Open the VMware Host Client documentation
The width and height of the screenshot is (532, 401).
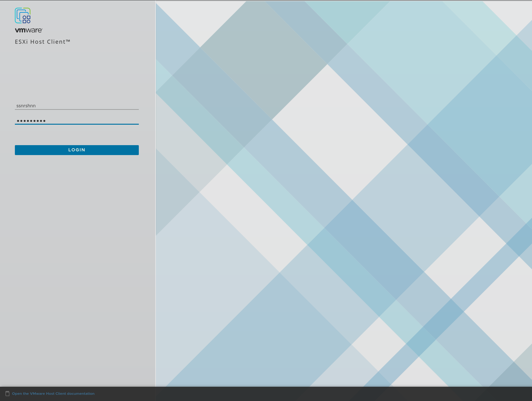coord(53,393)
